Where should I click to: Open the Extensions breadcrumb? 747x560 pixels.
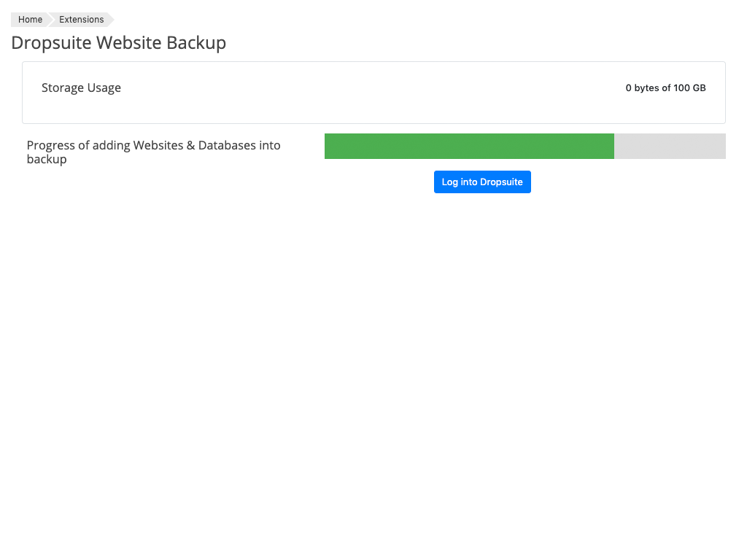coord(82,20)
